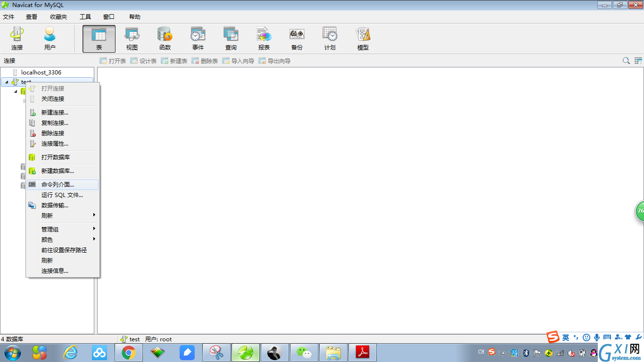Expand the 管理组 submenu
This screenshot has width=644, height=362.
63,230
